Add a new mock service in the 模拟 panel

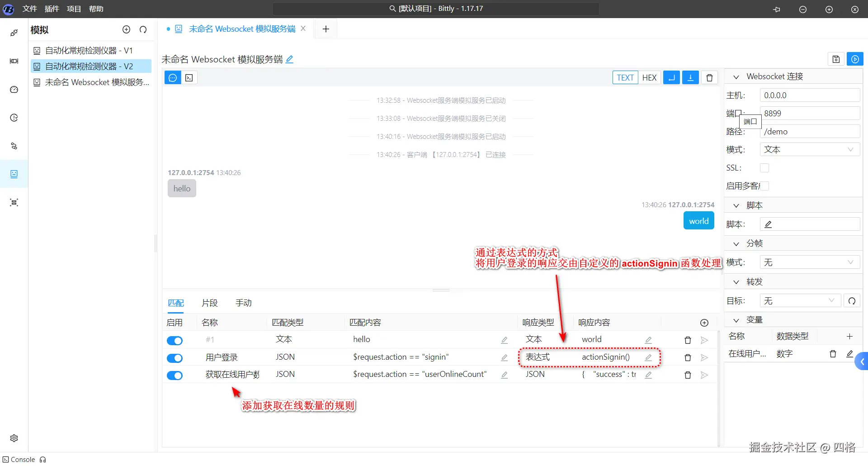127,29
